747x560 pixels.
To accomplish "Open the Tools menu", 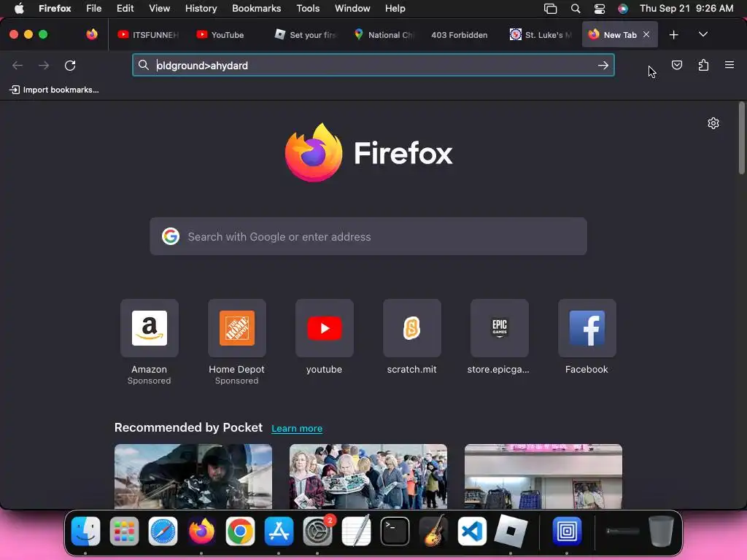I will [x=308, y=8].
